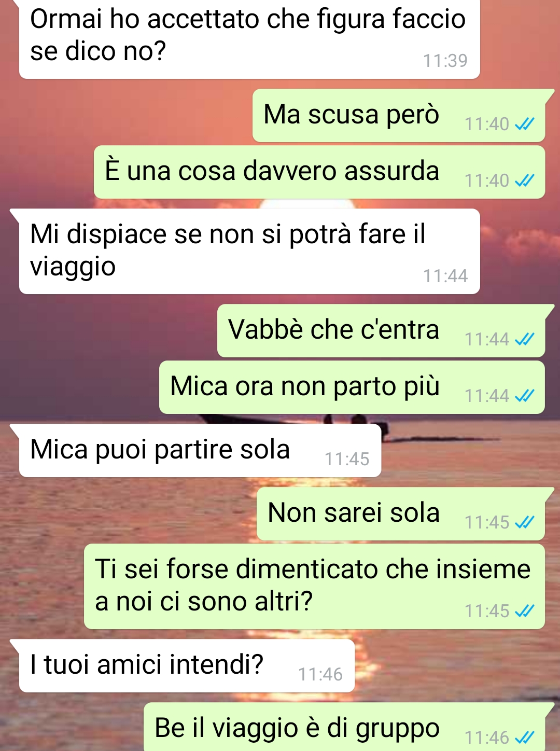The image size is (560, 751).
Task: Tap the "Vabbè che c'entra" message text
Action: coord(334,330)
